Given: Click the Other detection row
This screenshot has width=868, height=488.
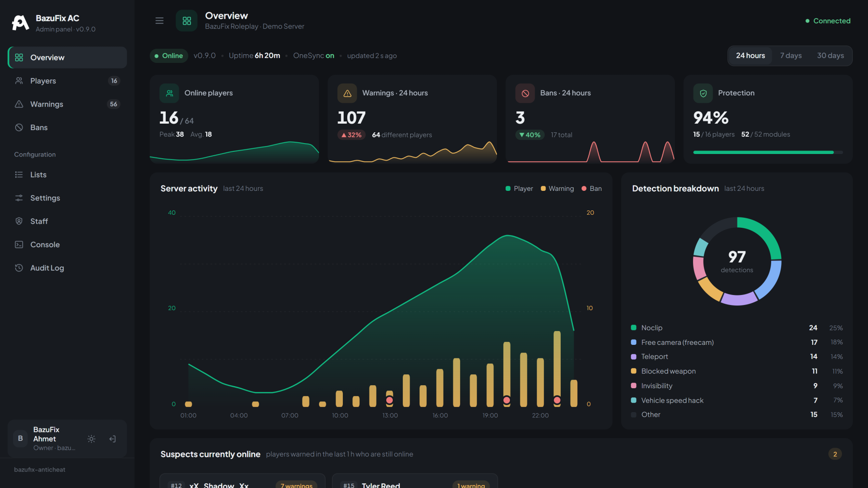Looking at the screenshot, I should tap(736, 415).
